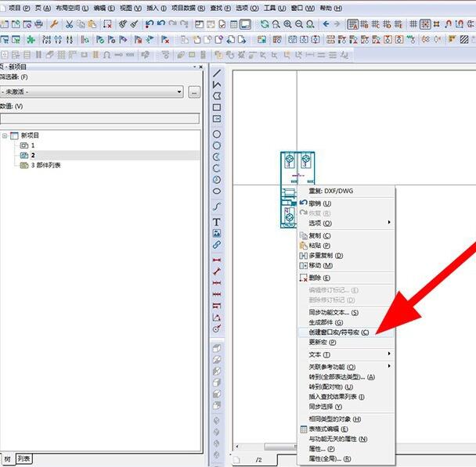Switch to the 树 tab
This screenshot has height=467, width=476.
pos(7,459)
